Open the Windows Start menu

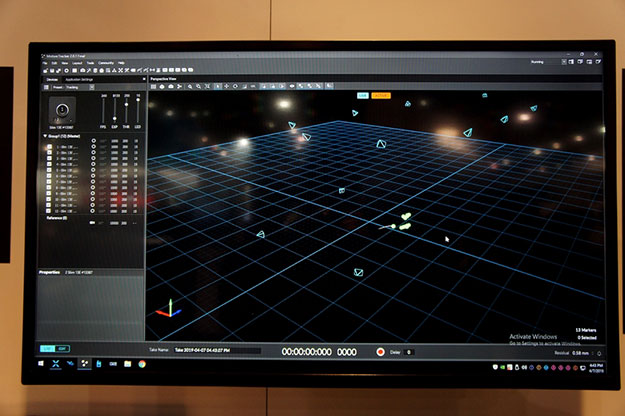click(x=43, y=364)
